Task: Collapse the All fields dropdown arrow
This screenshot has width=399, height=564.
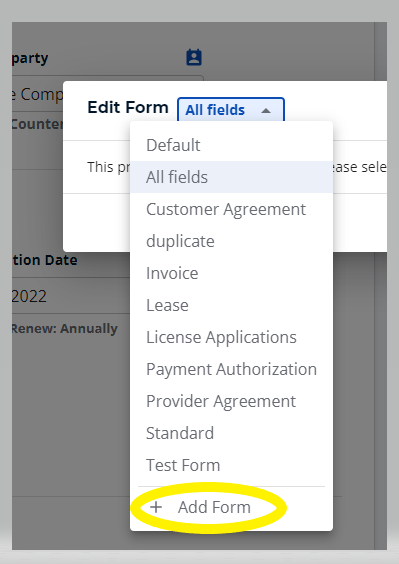Action: 266,110
